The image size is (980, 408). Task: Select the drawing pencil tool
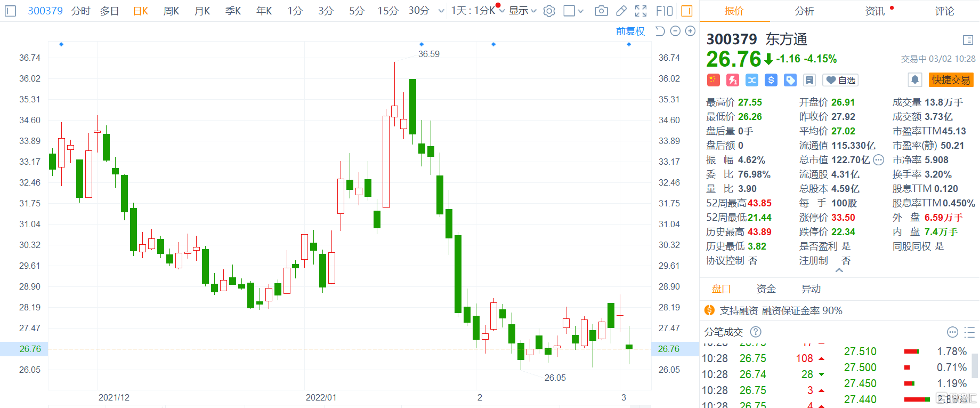pos(621,11)
